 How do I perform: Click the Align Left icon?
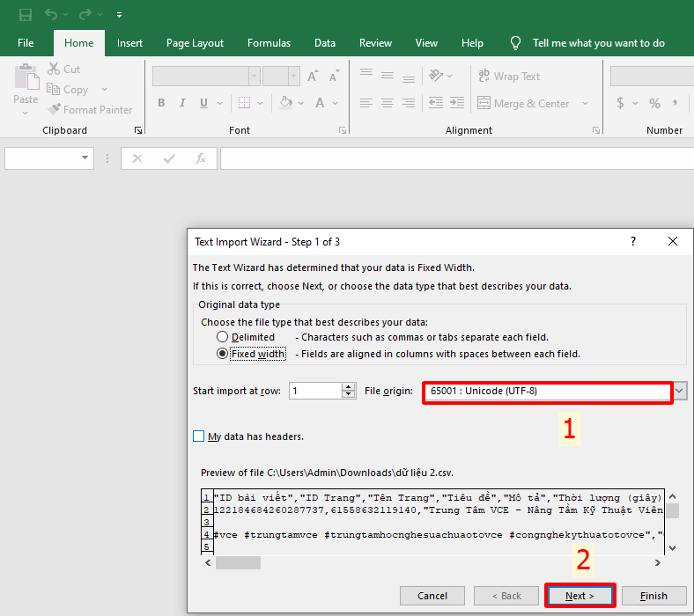click(366, 103)
